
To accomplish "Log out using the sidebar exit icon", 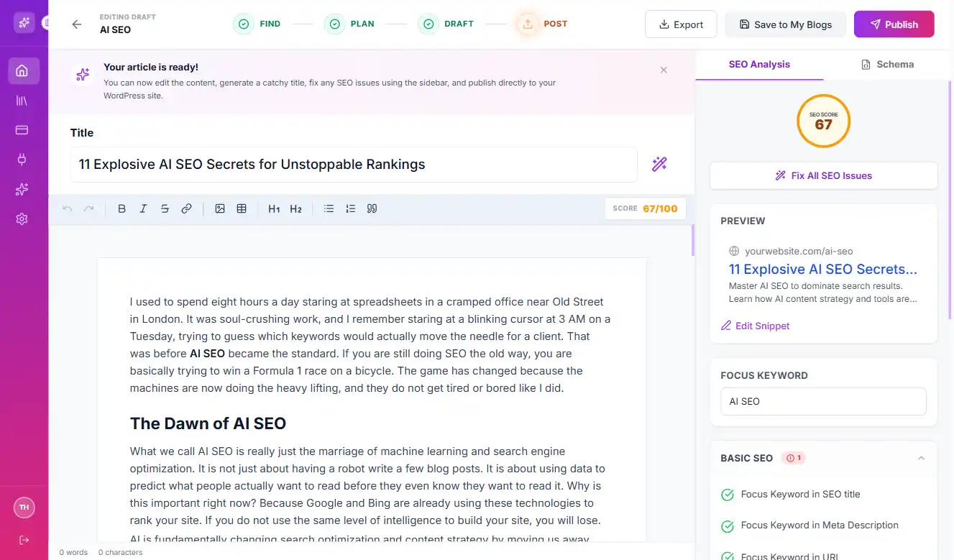I will tap(24, 540).
